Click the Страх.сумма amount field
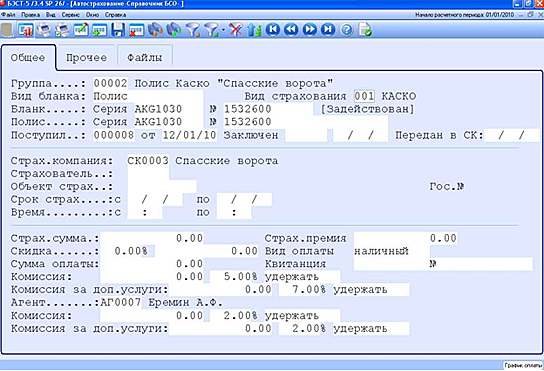The height and width of the screenshot is (371, 544). click(x=152, y=238)
